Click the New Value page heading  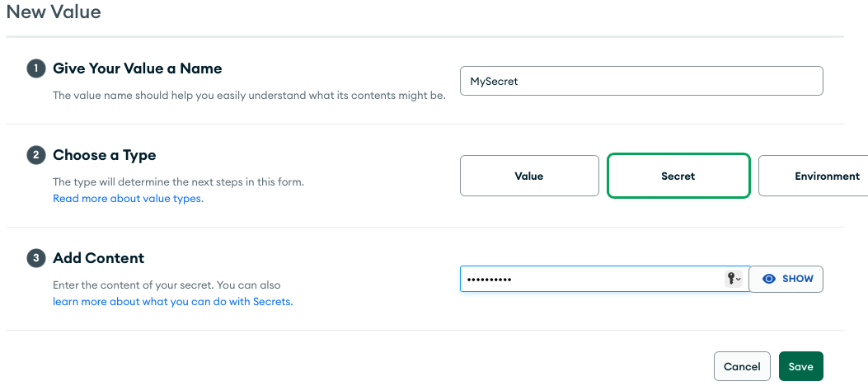click(x=54, y=11)
